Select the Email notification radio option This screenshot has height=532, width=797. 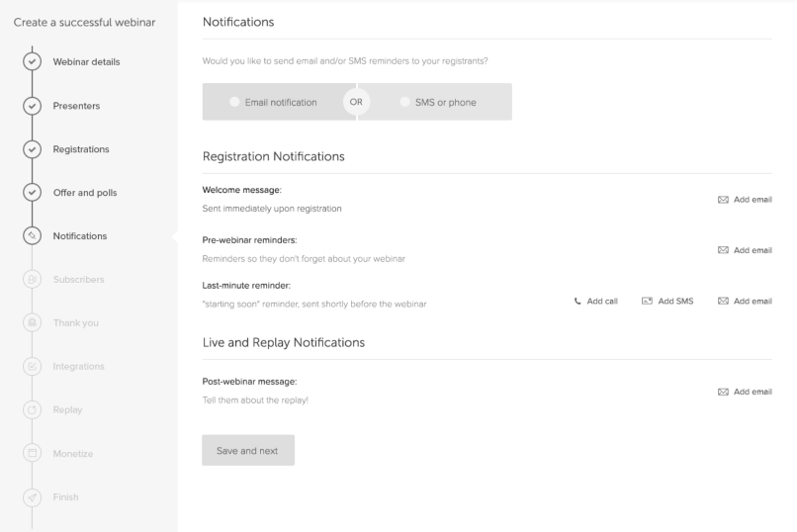coord(234,102)
